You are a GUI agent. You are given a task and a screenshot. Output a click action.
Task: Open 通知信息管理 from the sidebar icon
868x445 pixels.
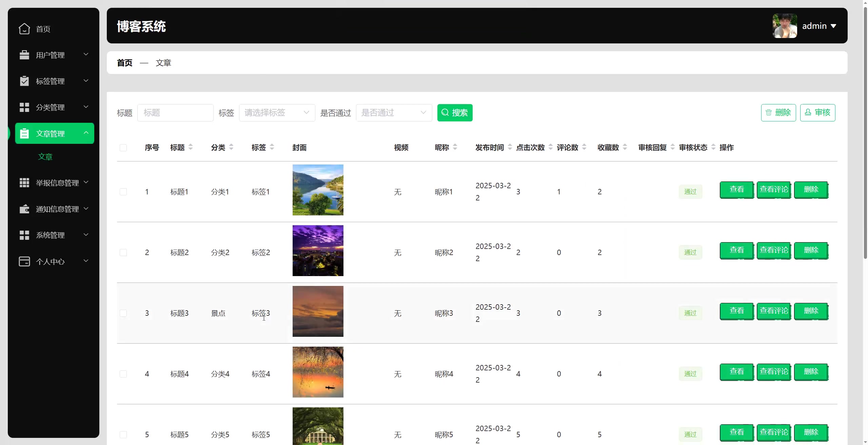tap(24, 209)
